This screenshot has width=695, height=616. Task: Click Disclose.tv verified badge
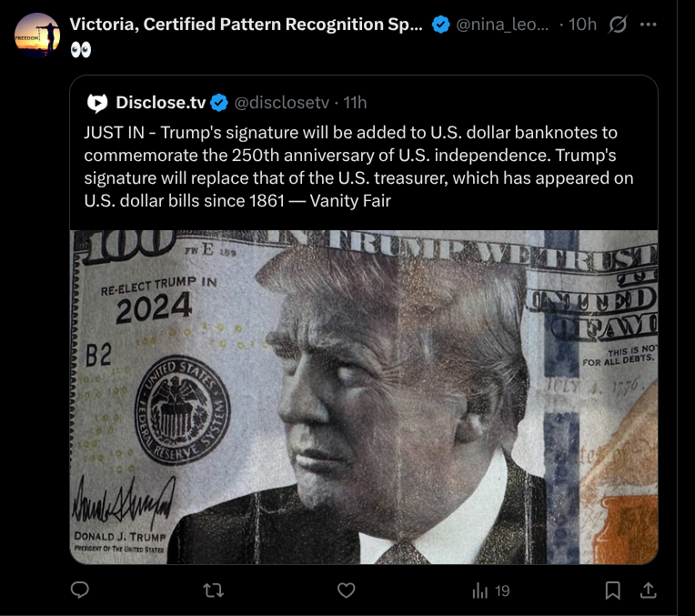[x=219, y=103]
